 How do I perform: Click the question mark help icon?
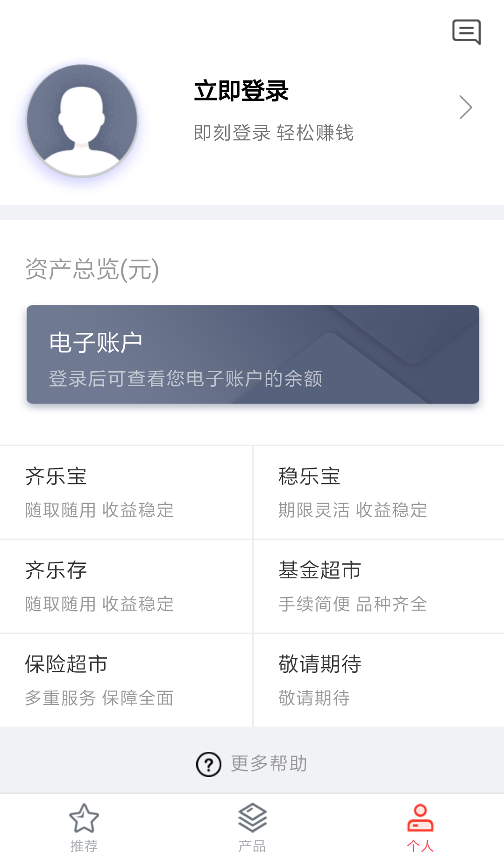(208, 764)
